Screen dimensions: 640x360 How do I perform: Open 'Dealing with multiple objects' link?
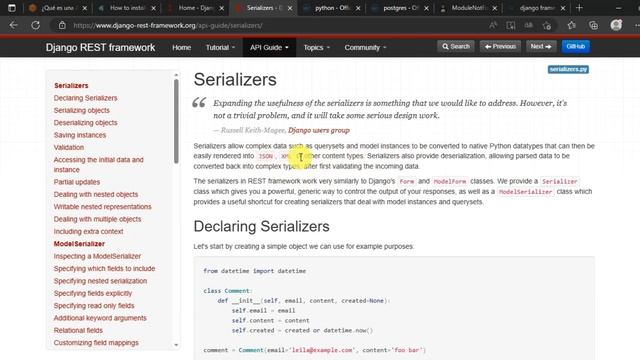pyautogui.click(x=97, y=219)
